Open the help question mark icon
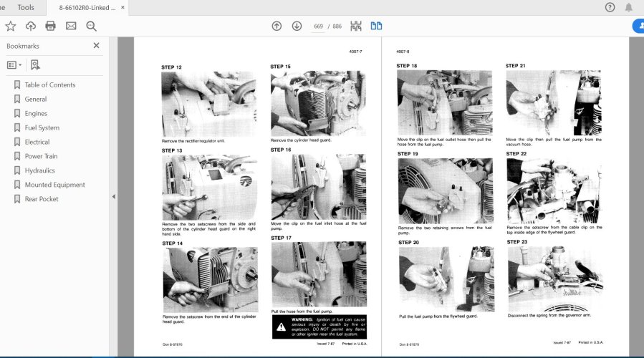This screenshot has height=358, width=644. point(610,7)
